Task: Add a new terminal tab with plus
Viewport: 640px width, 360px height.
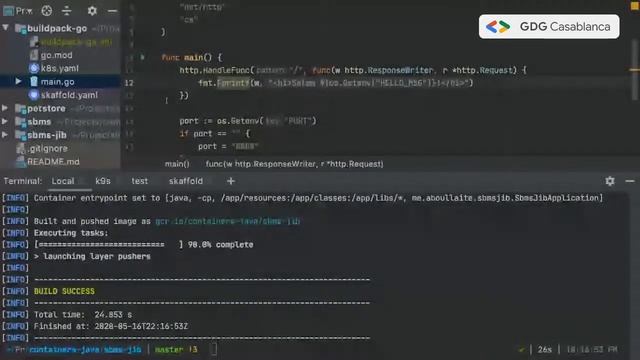Action: point(231,181)
